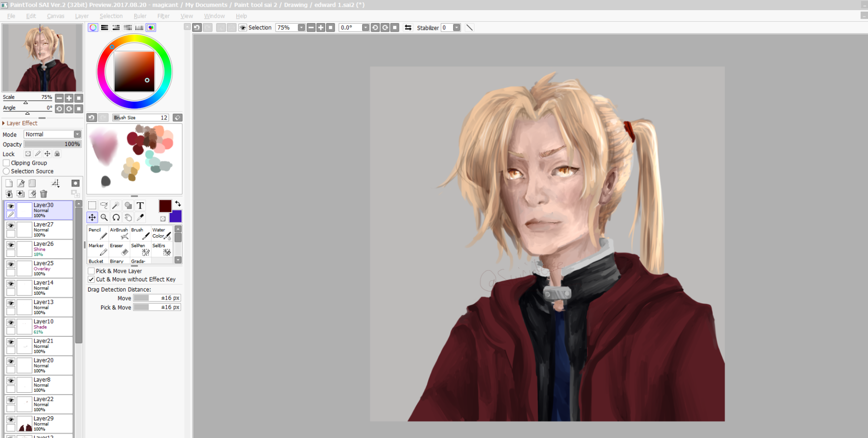The height and width of the screenshot is (438, 868).
Task: Select the rectangular Selection tool
Action: tap(92, 205)
